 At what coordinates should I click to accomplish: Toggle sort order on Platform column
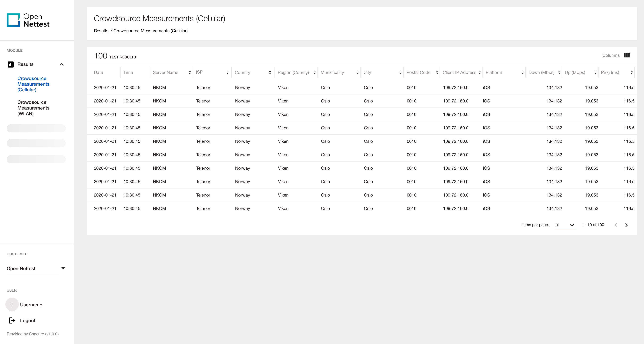click(x=522, y=72)
